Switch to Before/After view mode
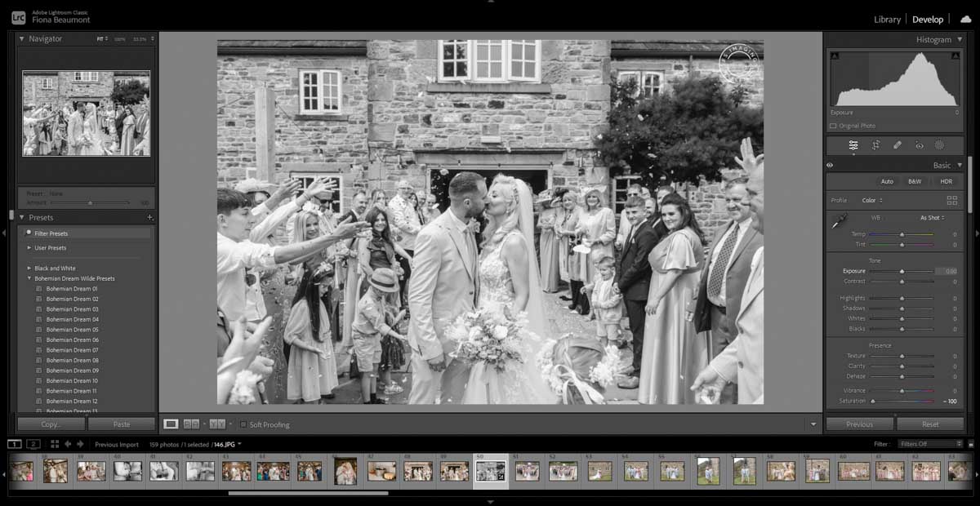Screen dimensions: 980x506 (216, 424)
